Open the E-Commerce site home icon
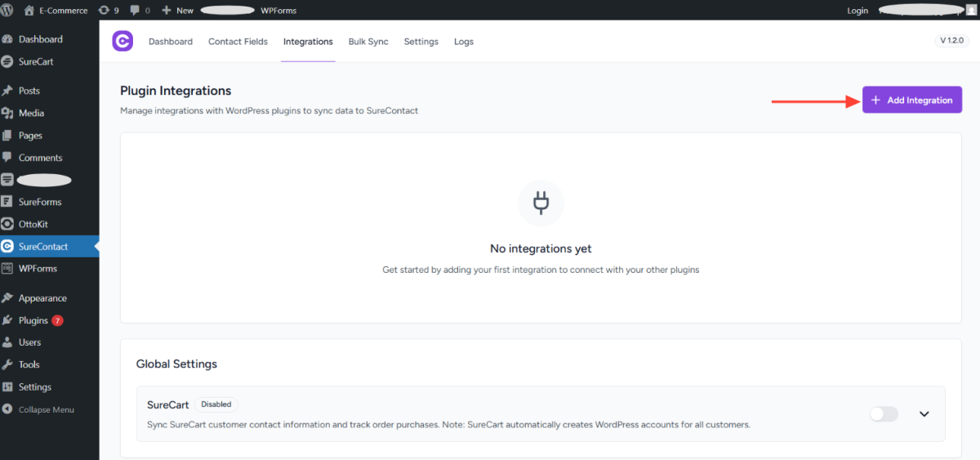This screenshot has width=980, height=460. click(x=30, y=11)
